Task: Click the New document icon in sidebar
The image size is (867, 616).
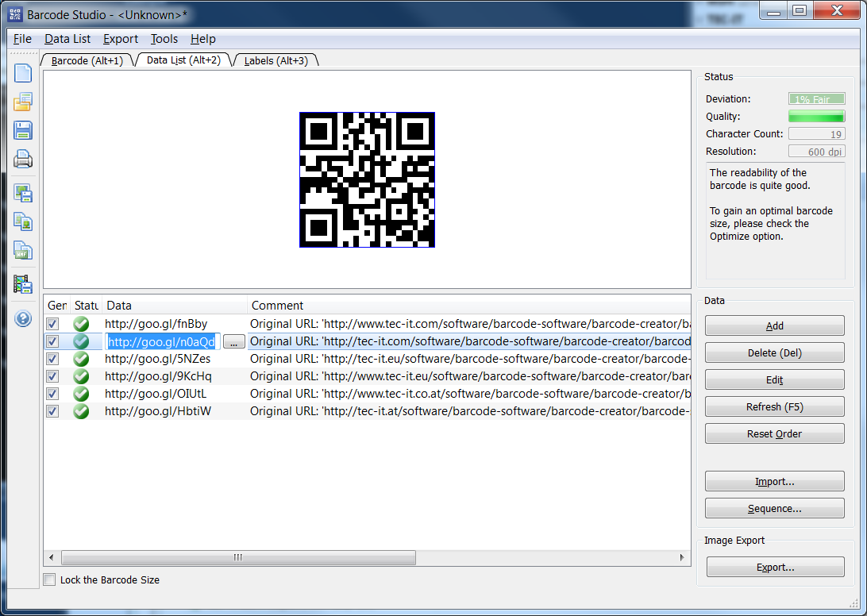Action: click(x=23, y=72)
